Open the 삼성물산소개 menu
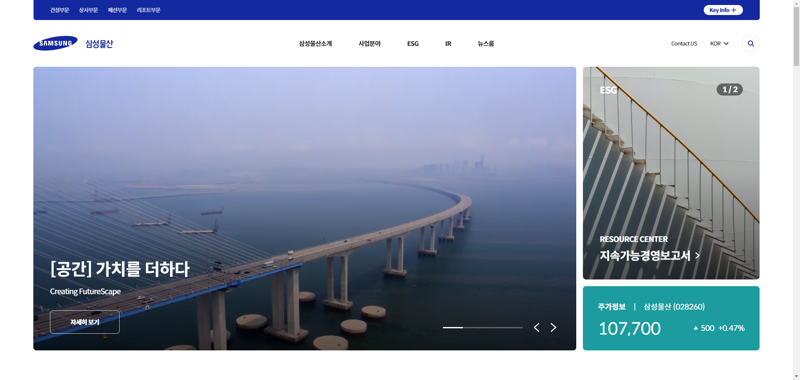Viewport: 800px width, 380px height. [315, 44]
